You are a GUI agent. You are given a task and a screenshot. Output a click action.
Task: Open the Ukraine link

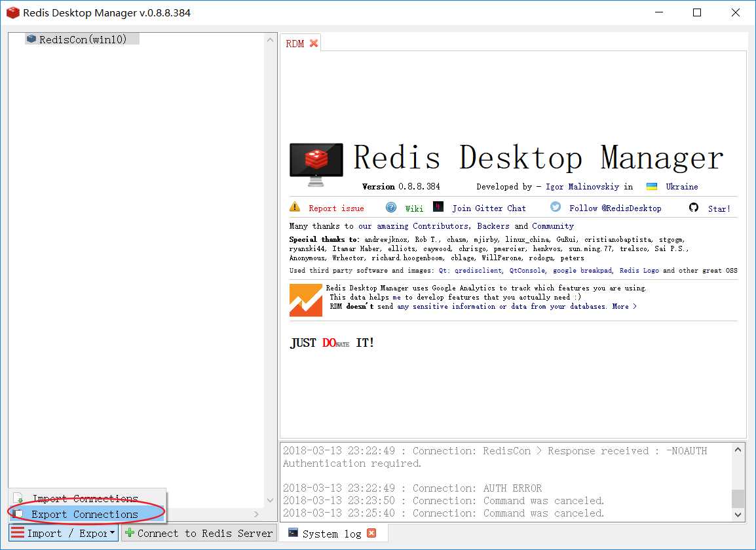click(x=682, y=187)
